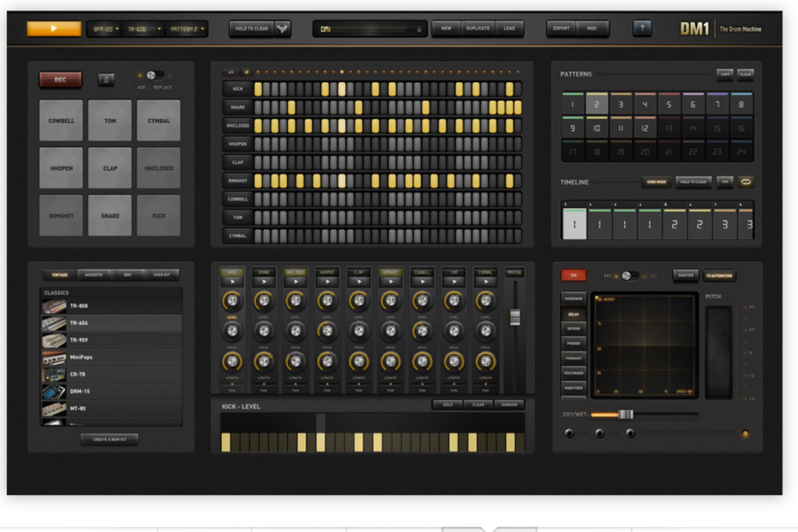Click the Export button in top bar
Viewport: 798px width, 532px height.
coord(562,28)
